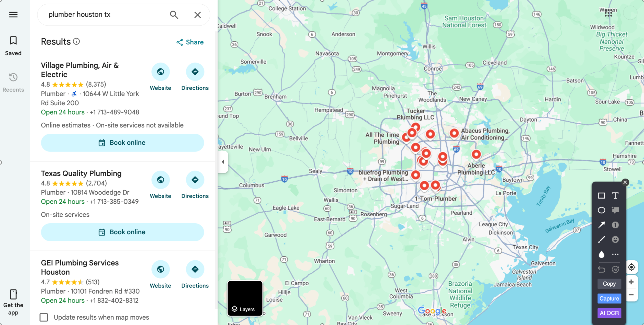Click address 10814 Woodedge Dr
The width and height of the screenshot is (644, 325).
(100, 192)
